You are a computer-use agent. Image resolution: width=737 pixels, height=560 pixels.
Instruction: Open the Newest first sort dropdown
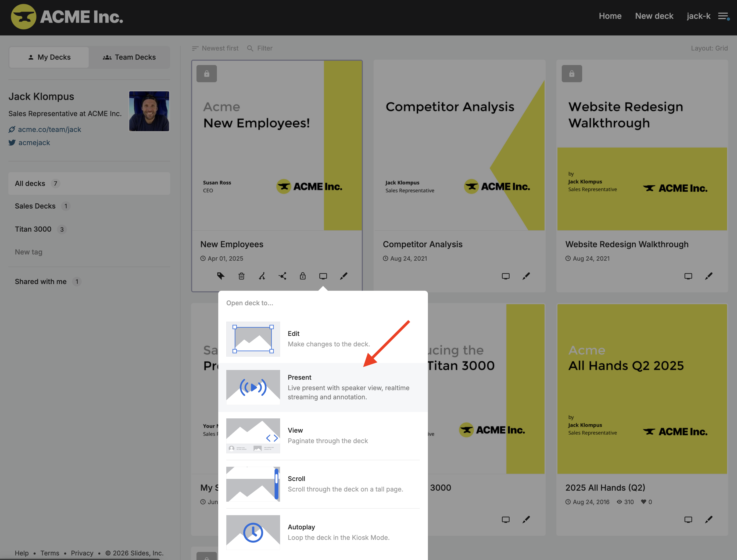[215, 48]
